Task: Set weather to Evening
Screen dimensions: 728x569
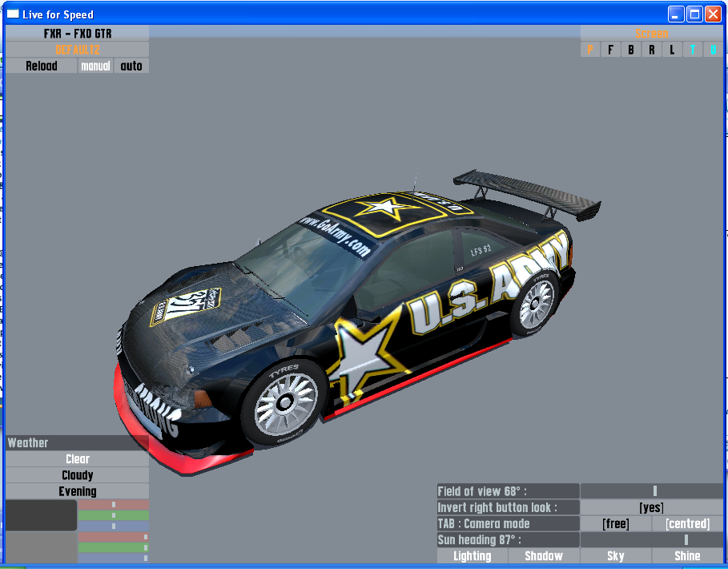Action: [x=77, y=491]
